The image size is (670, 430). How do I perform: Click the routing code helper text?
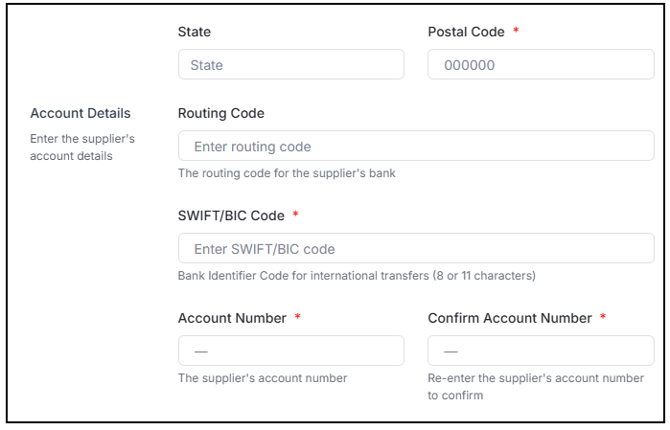point(286,173)
